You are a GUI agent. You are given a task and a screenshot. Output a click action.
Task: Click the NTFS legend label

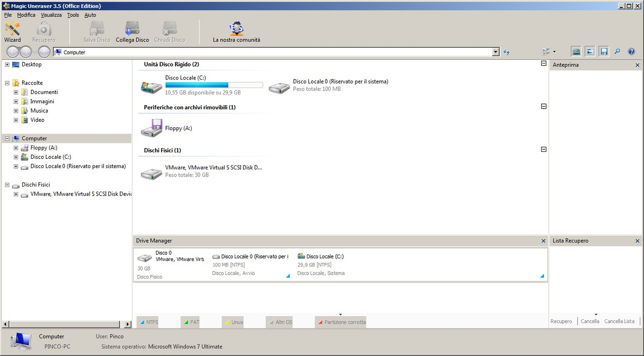148,322
